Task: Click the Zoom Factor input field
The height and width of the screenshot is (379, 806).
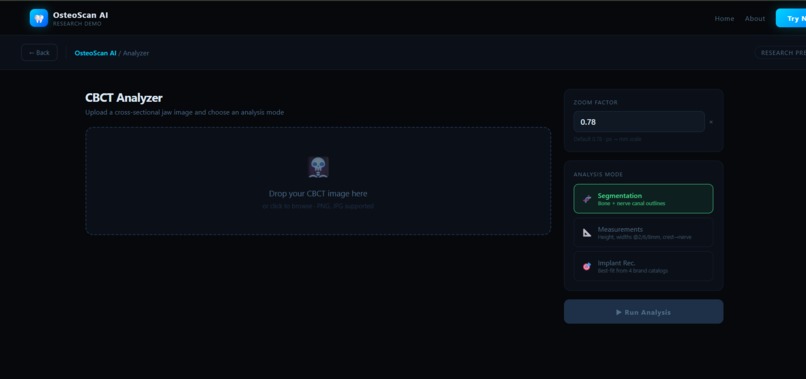Action: (639, 122)
